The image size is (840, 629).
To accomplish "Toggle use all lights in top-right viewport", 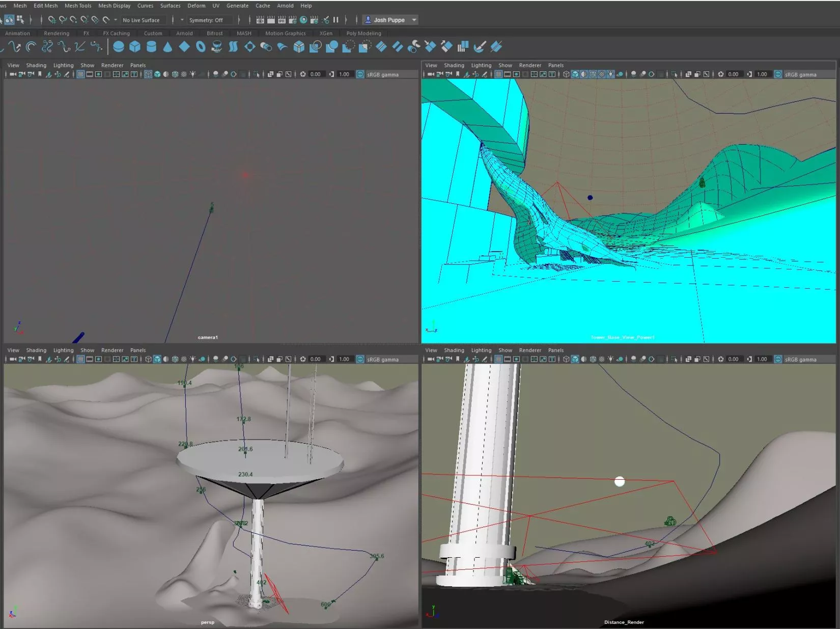I will (610, 74).
